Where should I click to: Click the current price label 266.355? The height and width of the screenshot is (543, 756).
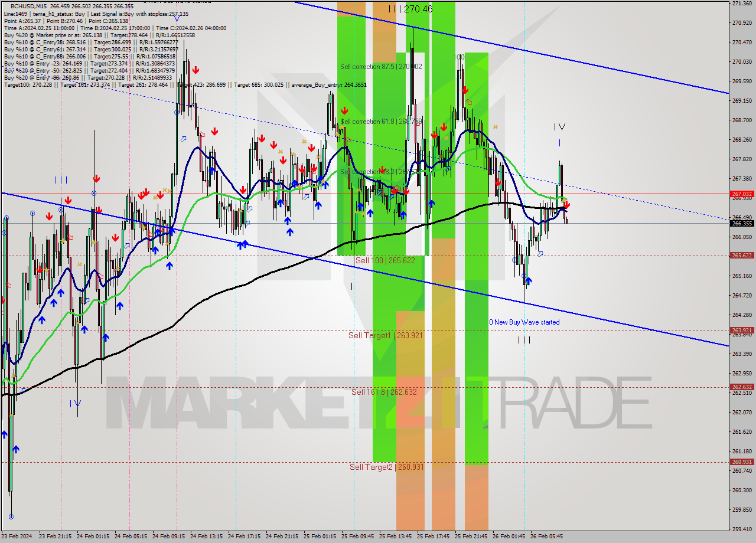[x=742, y=223]
